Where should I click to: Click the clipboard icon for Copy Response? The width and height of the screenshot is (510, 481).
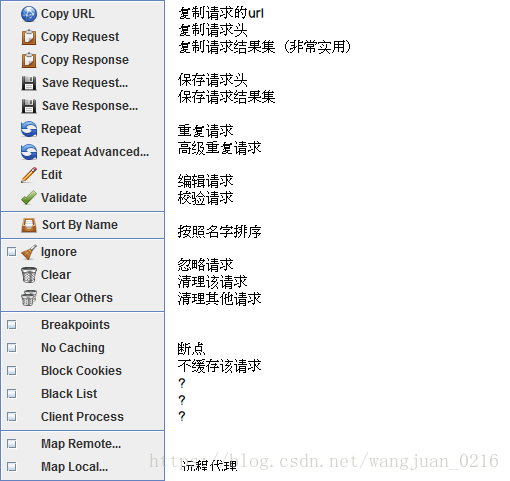coord(29,60)
